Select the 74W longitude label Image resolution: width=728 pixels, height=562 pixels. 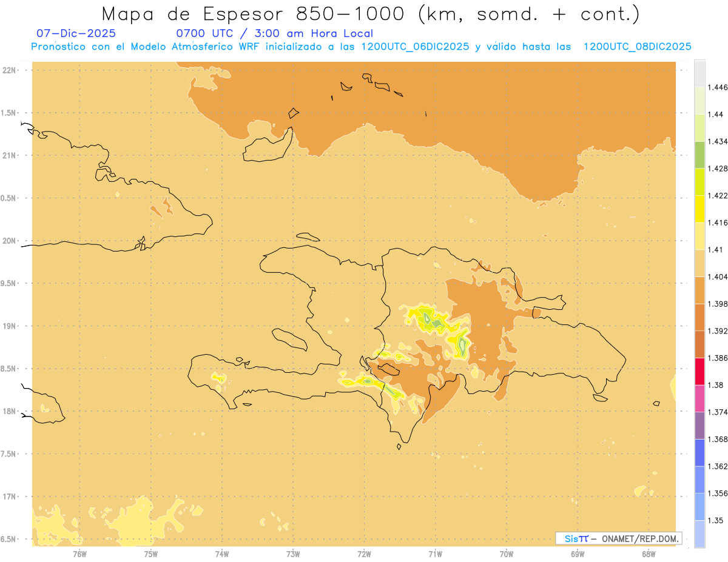tap(222, 554)
